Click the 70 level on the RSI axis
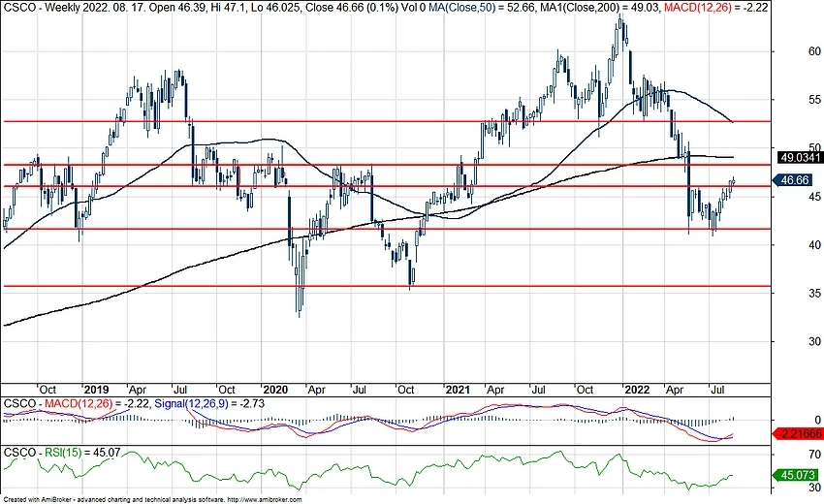The width and height of the screenshot is (824, 504). [x=814, y=454]
